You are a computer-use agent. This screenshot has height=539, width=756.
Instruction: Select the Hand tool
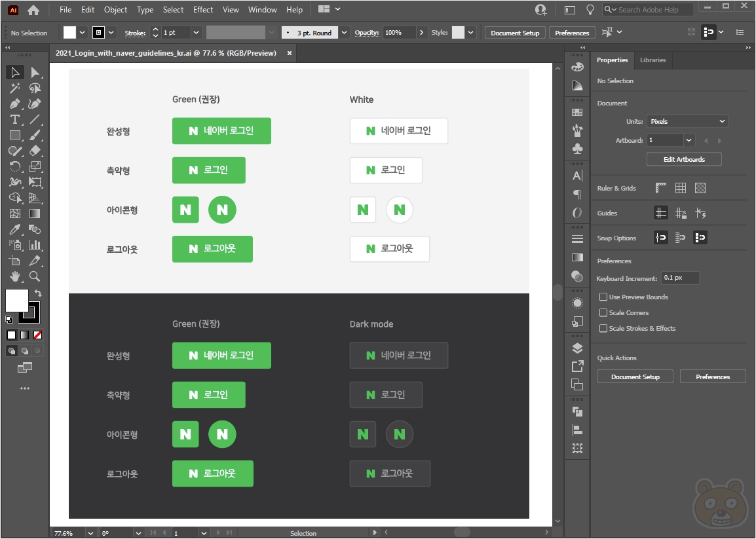15,276
